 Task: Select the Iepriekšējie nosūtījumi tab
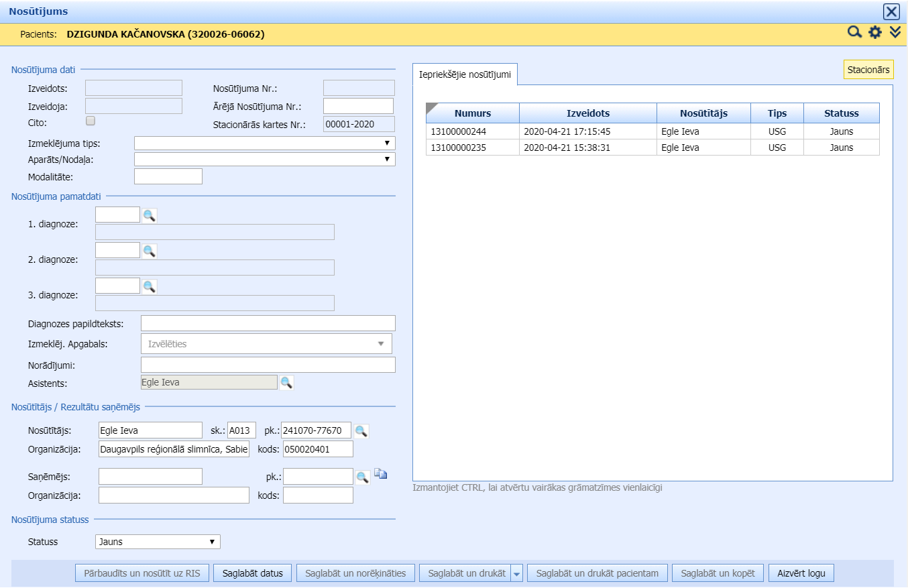click(465, 74)
